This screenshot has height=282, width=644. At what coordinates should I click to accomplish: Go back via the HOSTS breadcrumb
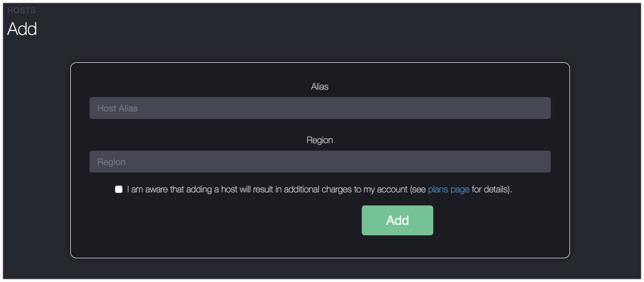tap(22, 11)
